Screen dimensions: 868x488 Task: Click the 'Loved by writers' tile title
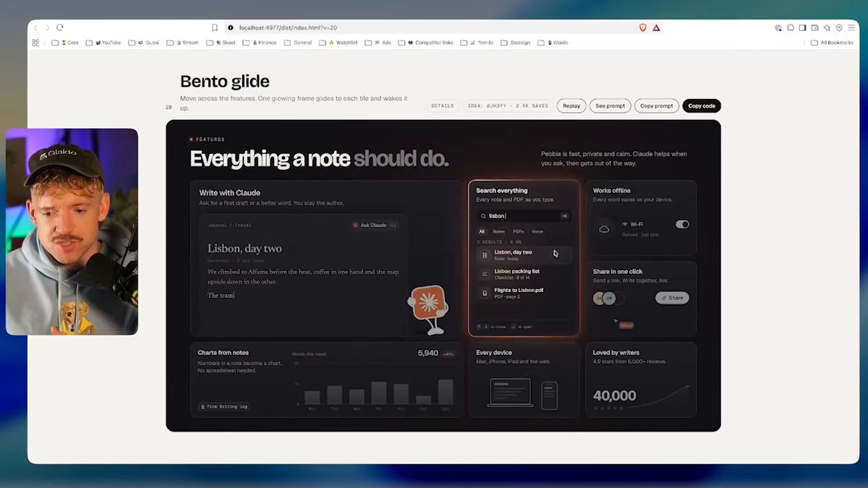click(x=616, y=353)
